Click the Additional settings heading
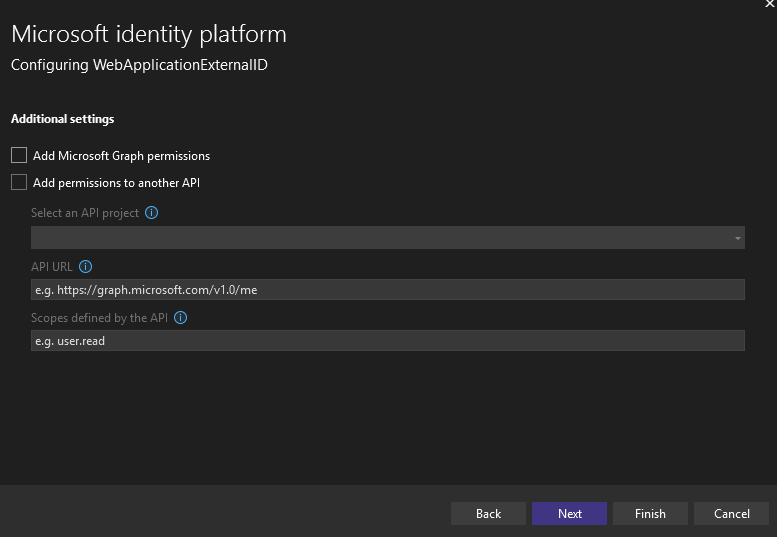 62,119
